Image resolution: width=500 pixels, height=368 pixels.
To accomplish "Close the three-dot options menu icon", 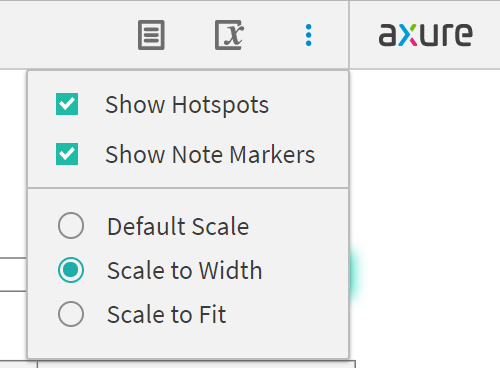I will click(309, 35).
